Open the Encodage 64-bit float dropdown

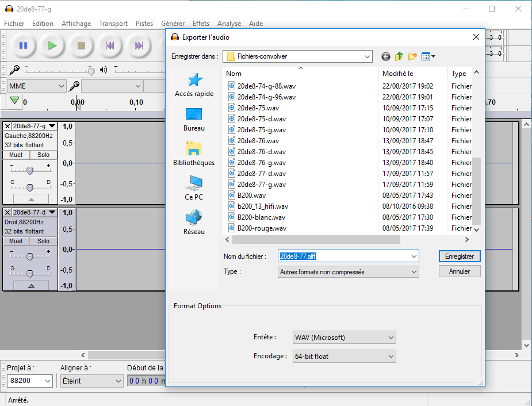[344, 357]
